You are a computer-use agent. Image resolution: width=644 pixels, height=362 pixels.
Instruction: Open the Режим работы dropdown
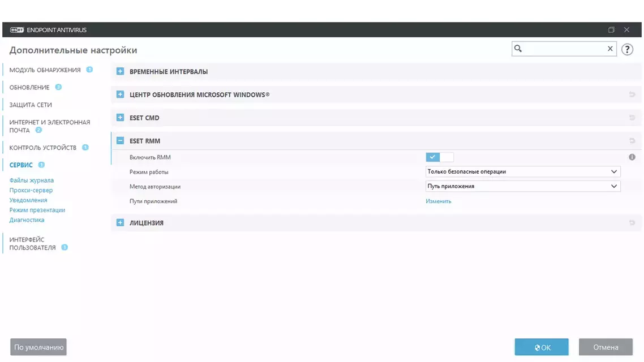[523, 171]
